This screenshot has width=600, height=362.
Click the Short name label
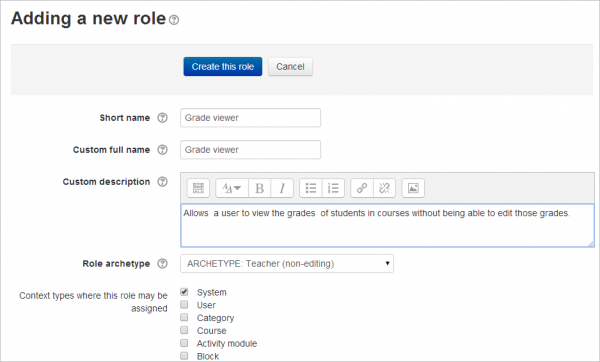pos(125,118)
